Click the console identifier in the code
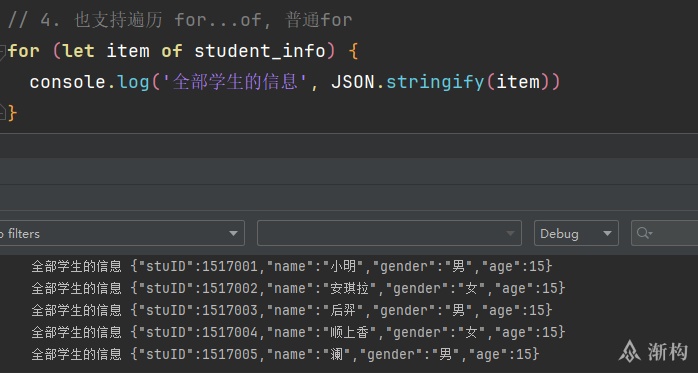Viewport: 698px width, 373px height. 67,82
